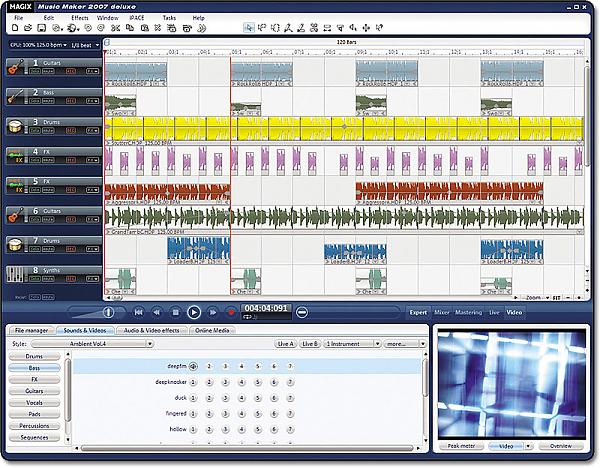Mute track 4 FX
This screenshot has width=600, height=468.
(48, 160)
